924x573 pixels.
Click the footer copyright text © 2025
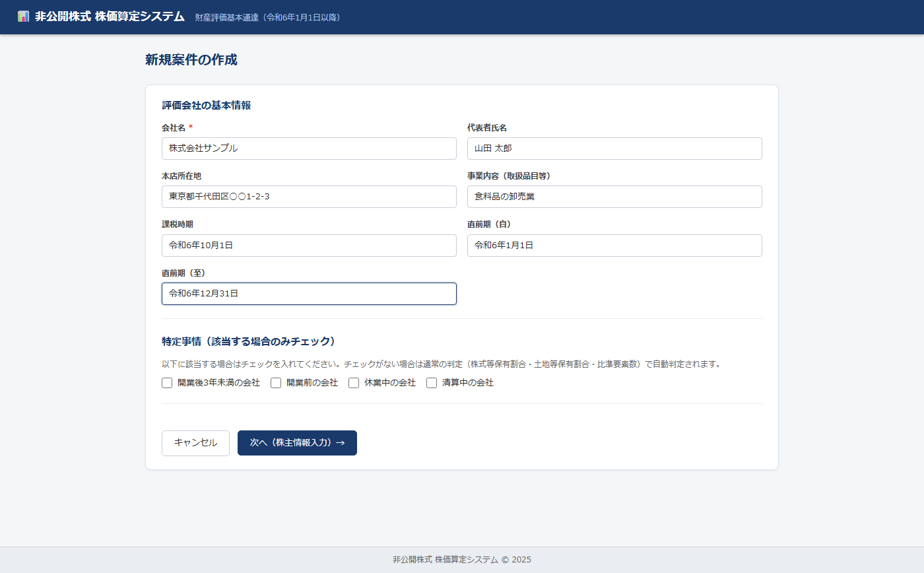462,560
